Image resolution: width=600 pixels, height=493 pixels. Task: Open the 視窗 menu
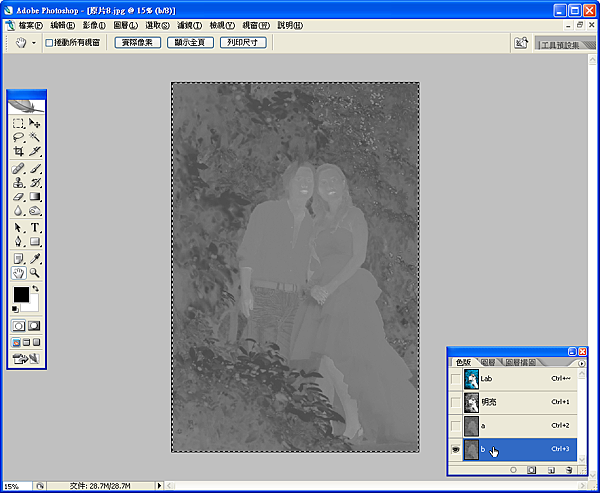tap(256, 26)
